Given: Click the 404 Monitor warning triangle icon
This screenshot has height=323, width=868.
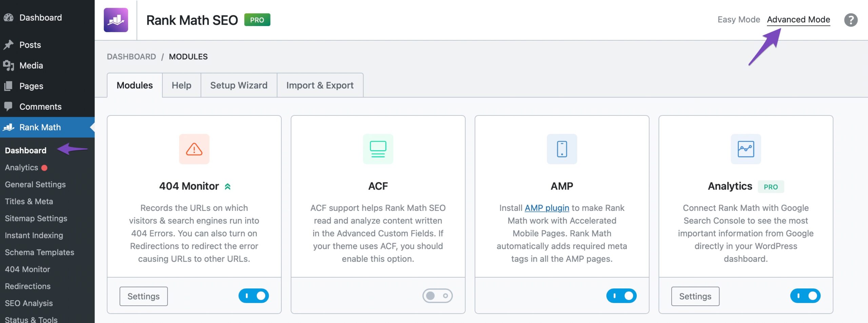Looking at the screenshot, I should [194, 149].
